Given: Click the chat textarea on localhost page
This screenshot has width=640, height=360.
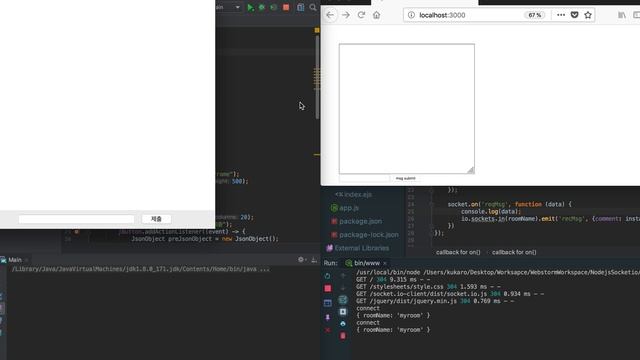Looking at the screenshot, I should tap(407, 109).
